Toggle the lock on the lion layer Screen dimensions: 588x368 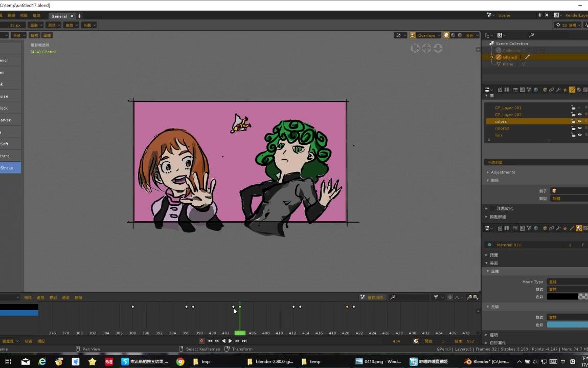click(x=573, y=135)
